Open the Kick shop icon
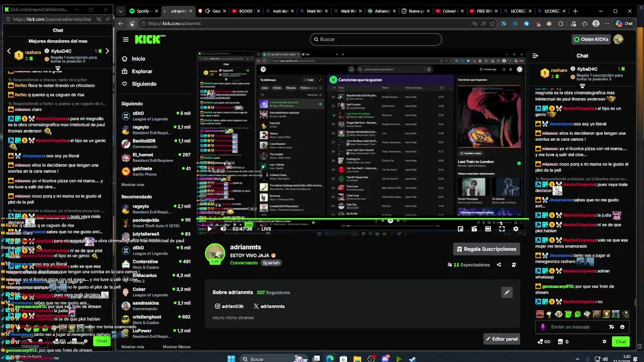 pyautogui.click(x=561, y=342)
